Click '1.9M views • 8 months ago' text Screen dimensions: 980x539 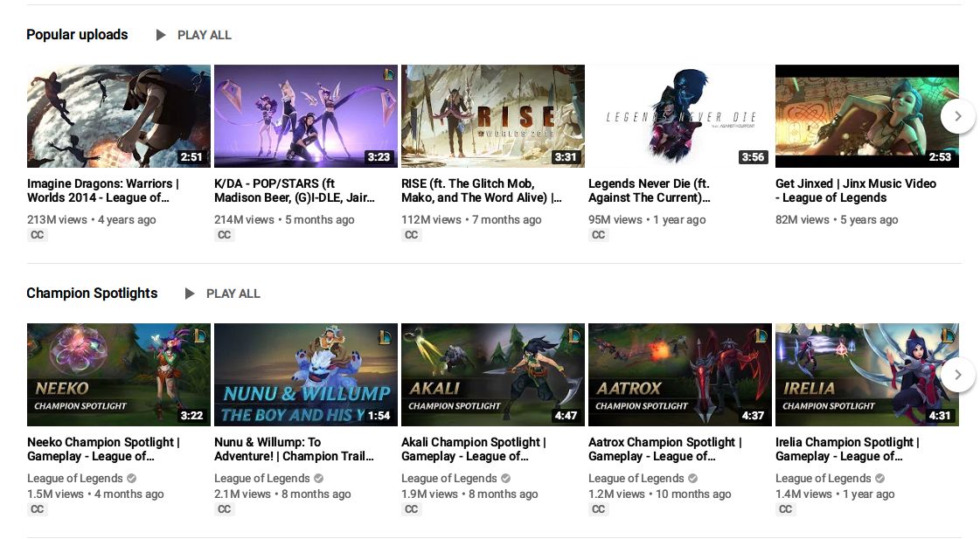[x=469, y=494]
